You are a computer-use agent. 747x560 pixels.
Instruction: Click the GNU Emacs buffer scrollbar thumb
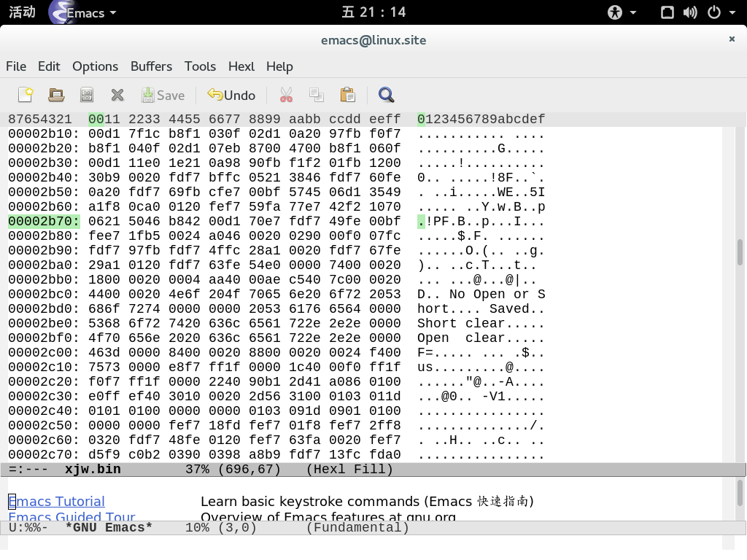pos(740,493)
